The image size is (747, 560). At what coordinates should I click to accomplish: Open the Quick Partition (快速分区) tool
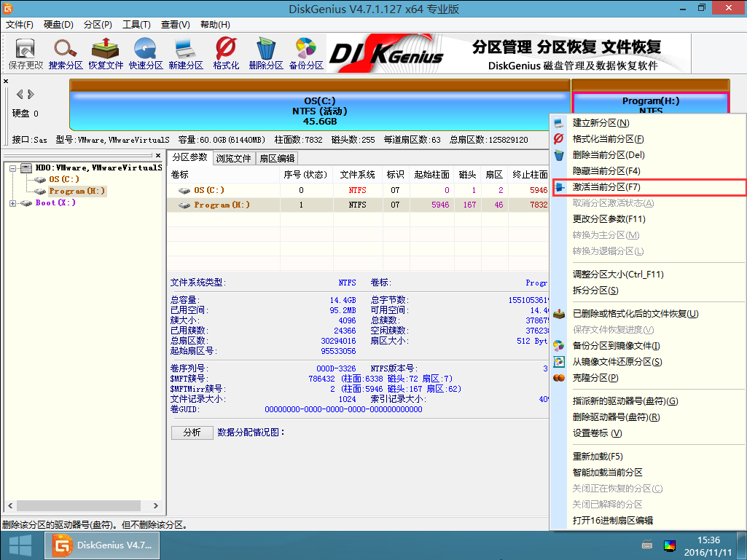[x=146, y=54]
